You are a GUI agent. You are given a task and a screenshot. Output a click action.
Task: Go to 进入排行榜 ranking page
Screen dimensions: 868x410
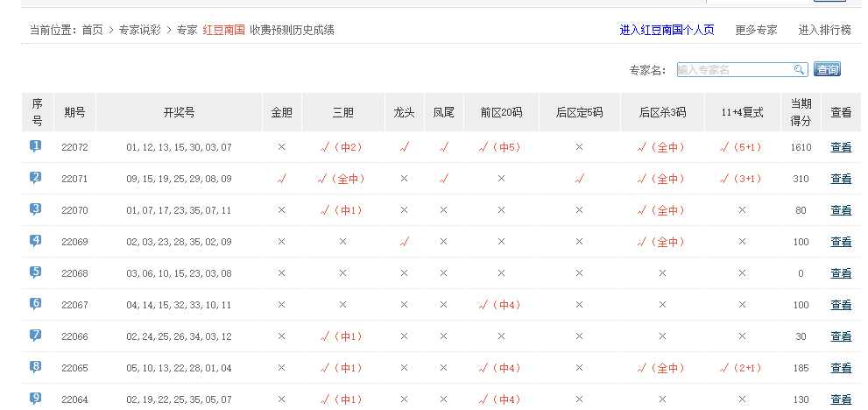click(824, 30)
